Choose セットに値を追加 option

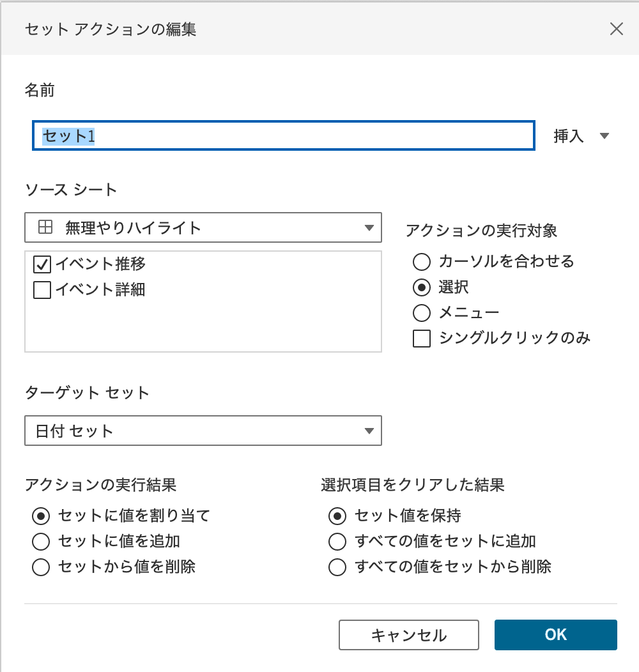[41, 542]
